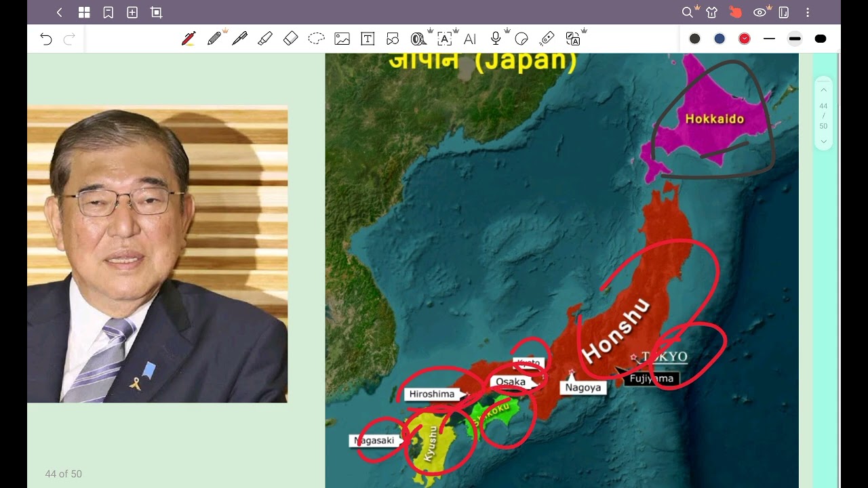Open the shapes tool
Viewport: 868px width, 488px height.
tap(393, 39)
